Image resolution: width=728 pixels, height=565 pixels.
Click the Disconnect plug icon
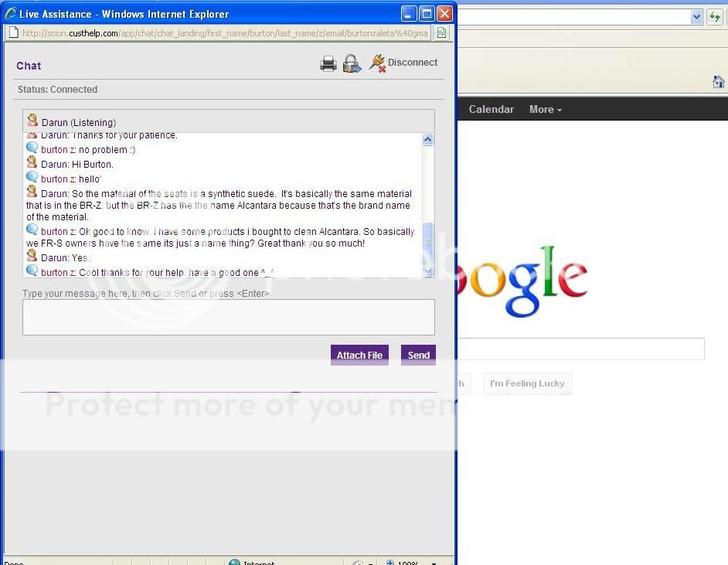(377, 63)
